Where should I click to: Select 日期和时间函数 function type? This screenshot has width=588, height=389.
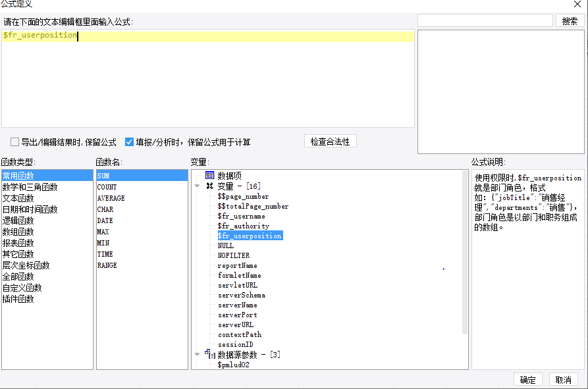(47, 209)
